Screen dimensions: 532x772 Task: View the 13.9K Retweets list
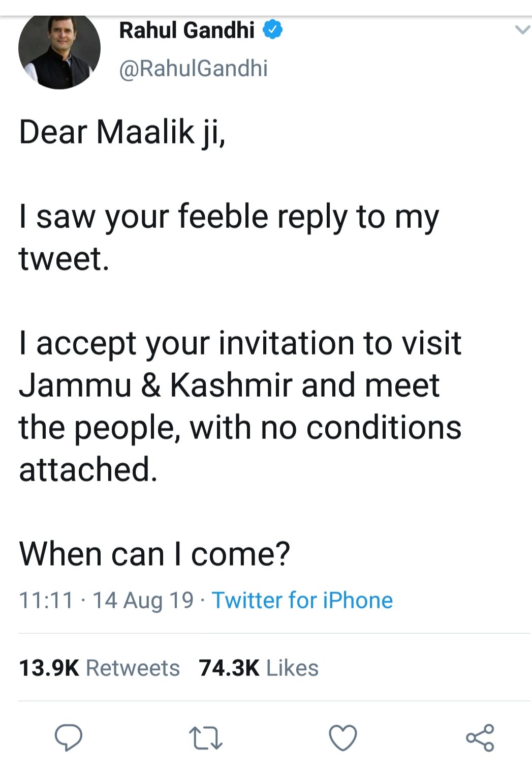[x=99, y=668]
